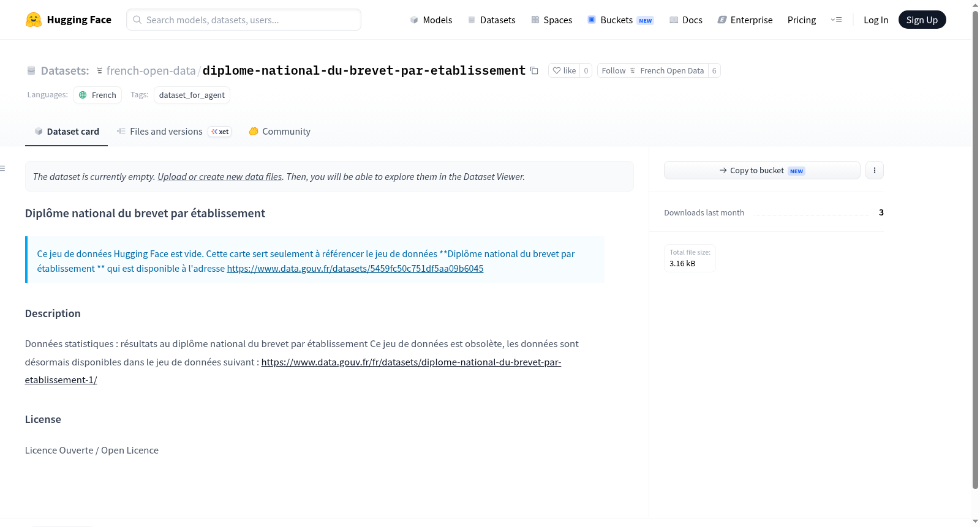Screen dimensions: 980x527
Task: Click the Sign Up button
Action: point(922,20)
